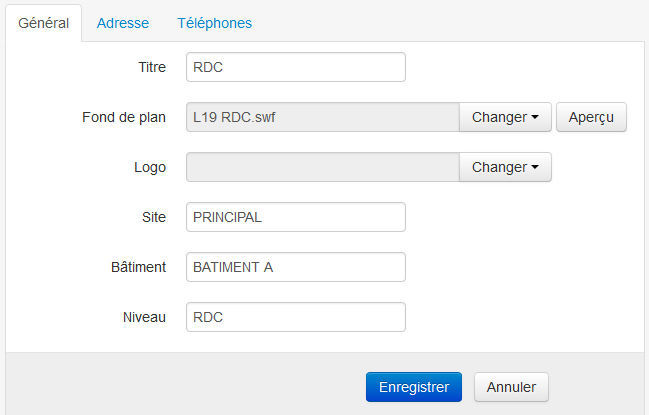Expand Changer dropdown for Fond de plan
Viewport: 649px width, 415px height.
pyautogui.click(x=505, y=117)
